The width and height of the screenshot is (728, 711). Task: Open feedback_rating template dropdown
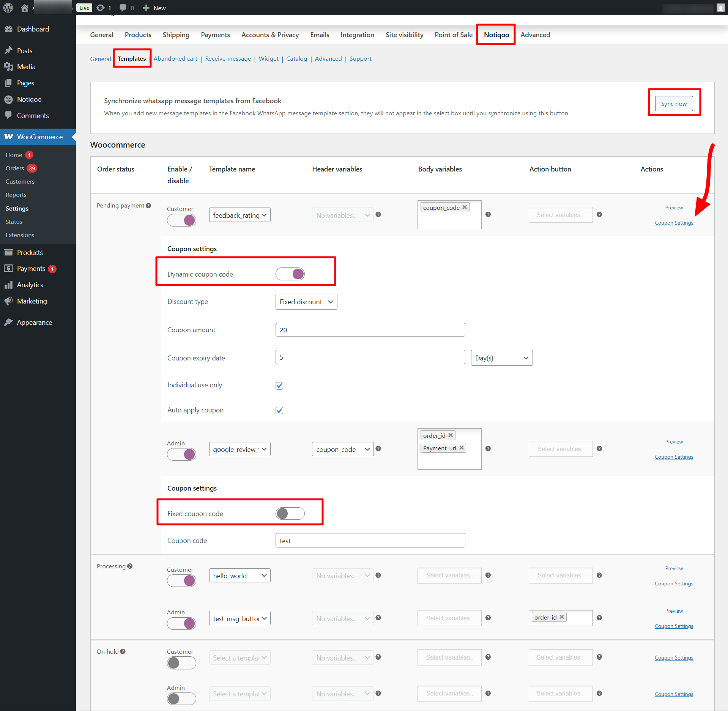click(240, 215)
